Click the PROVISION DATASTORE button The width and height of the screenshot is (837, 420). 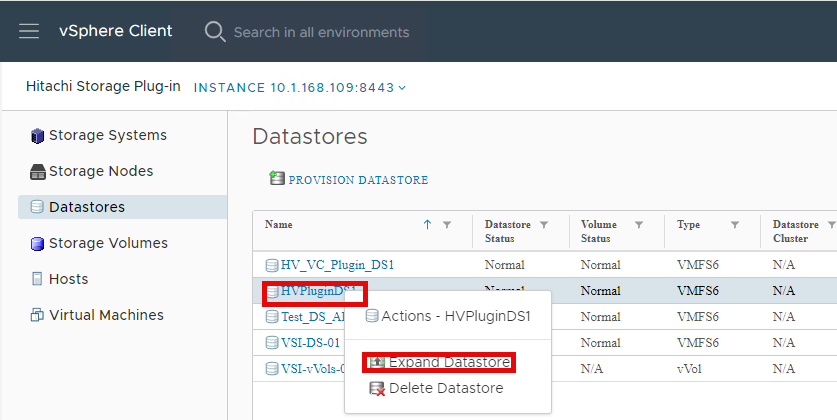pyautogui.click(x=358, y=180)
